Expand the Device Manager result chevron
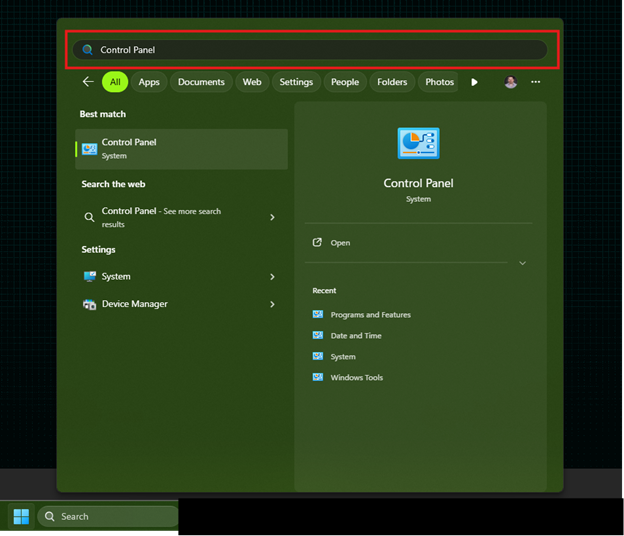Screen dimensions: 624x536 [x=272, y=304]
